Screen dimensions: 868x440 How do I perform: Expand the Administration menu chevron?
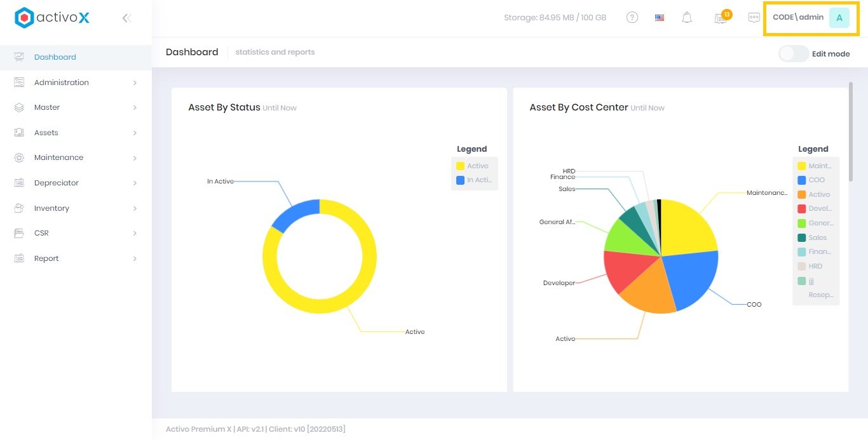coord(135,83)
